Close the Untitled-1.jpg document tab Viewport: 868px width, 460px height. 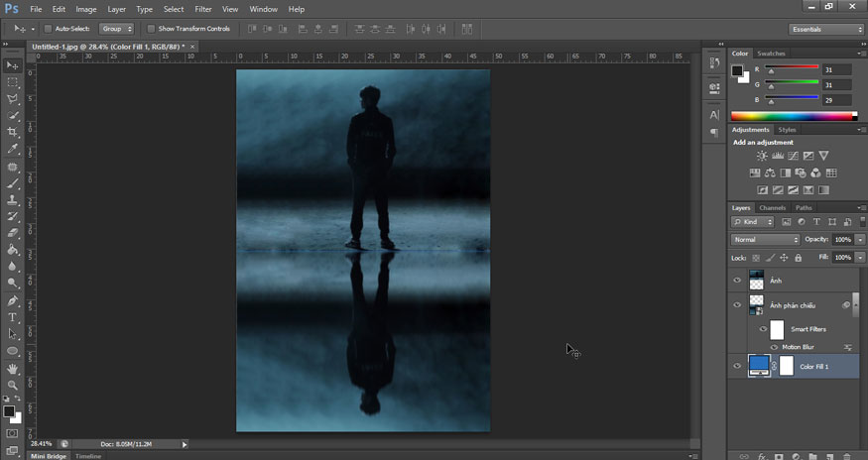[192, 47]
